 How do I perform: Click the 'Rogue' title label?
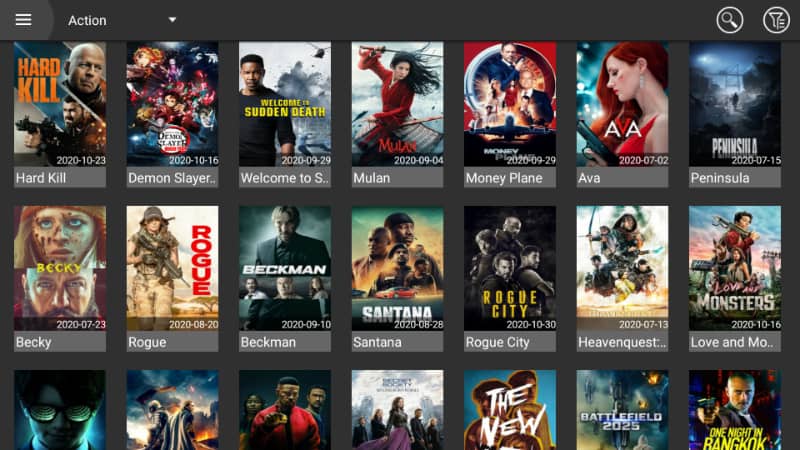pyautogui.click(x=172, y=342)
